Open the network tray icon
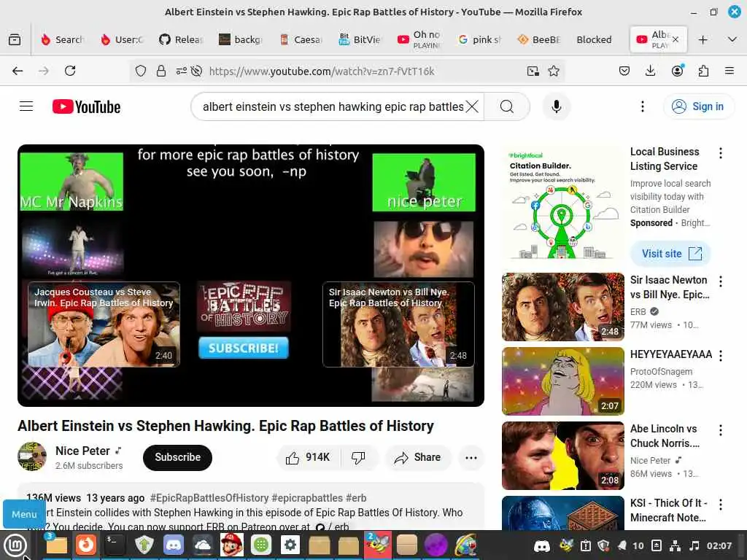 click(675, 545)
